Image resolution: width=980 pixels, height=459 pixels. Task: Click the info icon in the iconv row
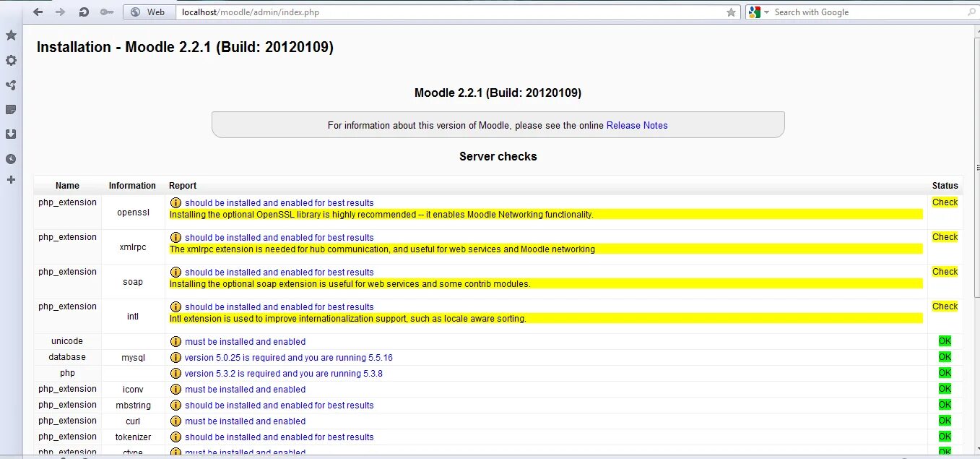tap(175, 390)
